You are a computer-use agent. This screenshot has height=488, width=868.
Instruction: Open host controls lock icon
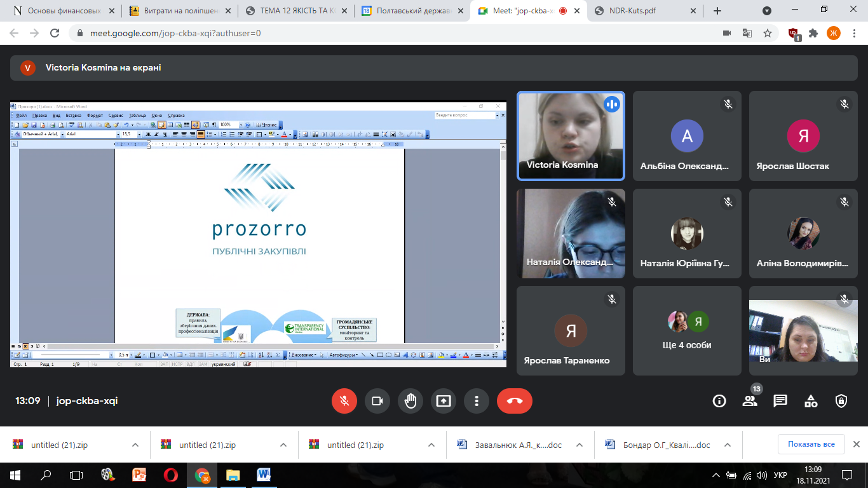tap(841, 401)
